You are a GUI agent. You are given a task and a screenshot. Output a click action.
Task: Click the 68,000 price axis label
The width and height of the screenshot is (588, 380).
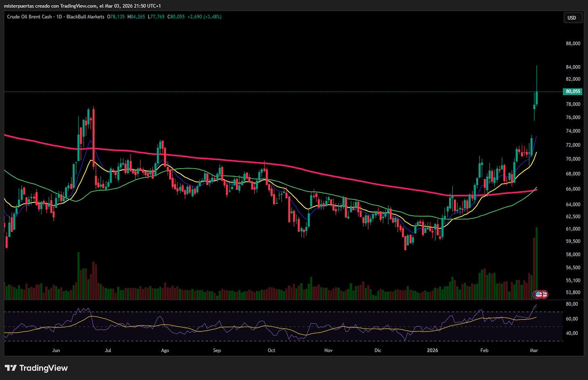573,174
